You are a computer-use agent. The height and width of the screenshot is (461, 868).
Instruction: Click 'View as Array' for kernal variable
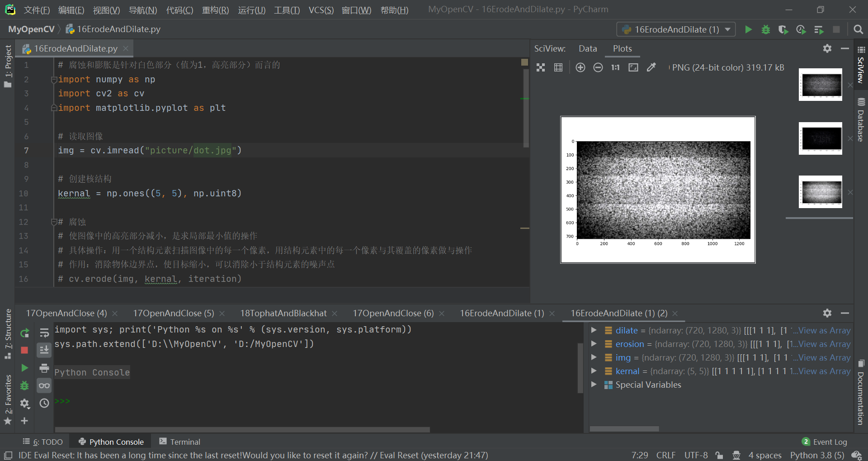(824, 371)
